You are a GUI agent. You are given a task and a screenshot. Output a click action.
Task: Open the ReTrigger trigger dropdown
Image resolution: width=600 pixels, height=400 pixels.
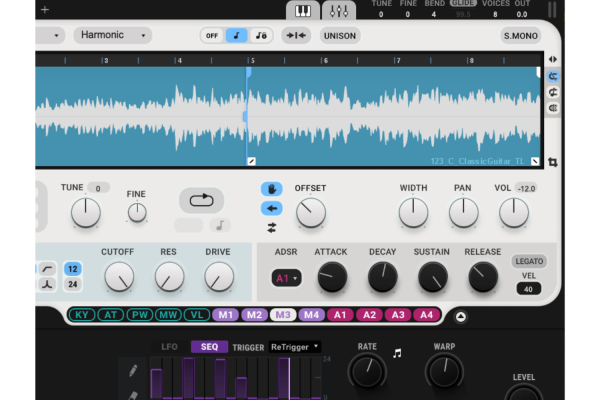click(295, 347)
